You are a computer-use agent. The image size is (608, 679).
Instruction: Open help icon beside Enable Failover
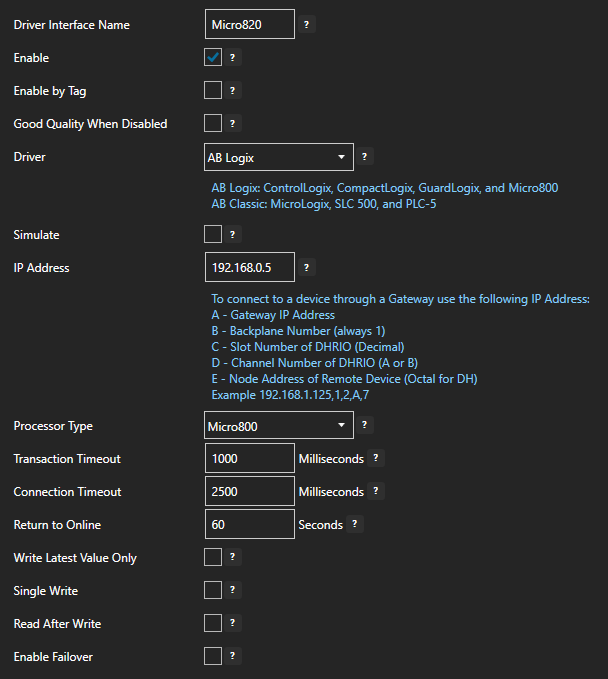(x=233, y=655)
